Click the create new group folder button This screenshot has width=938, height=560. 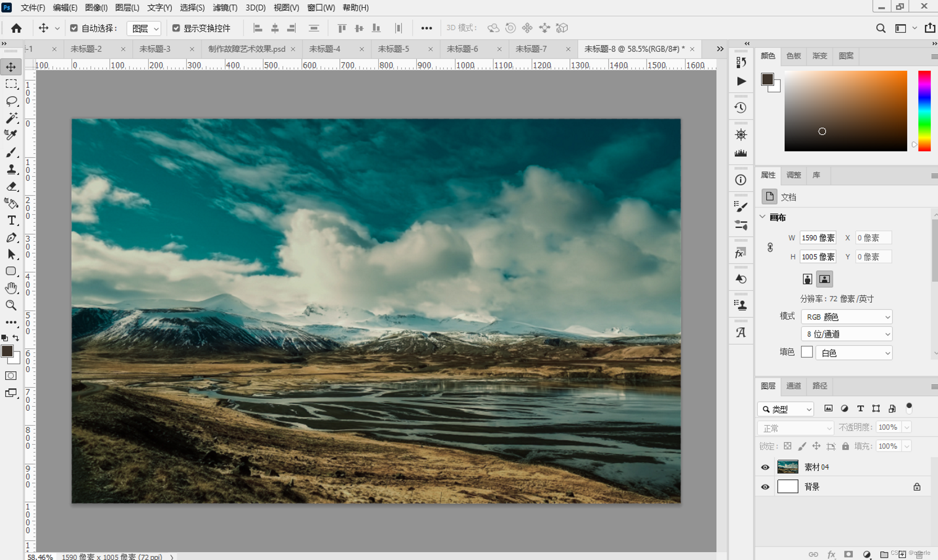[884, 554]
